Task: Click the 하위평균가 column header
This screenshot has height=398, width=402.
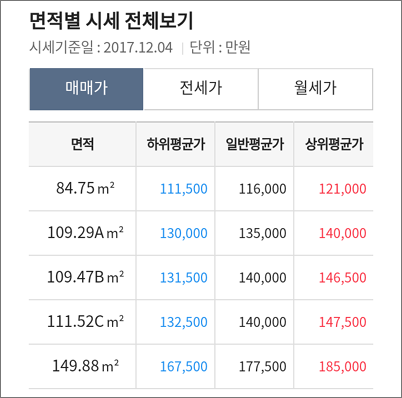Action: (x=175, y=144)
